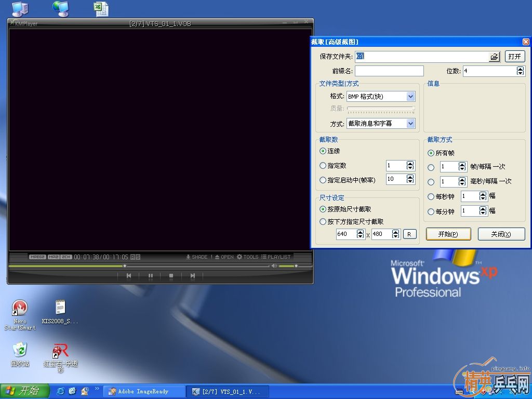Increase the 每分钟 frames stepper

point(483,209)
